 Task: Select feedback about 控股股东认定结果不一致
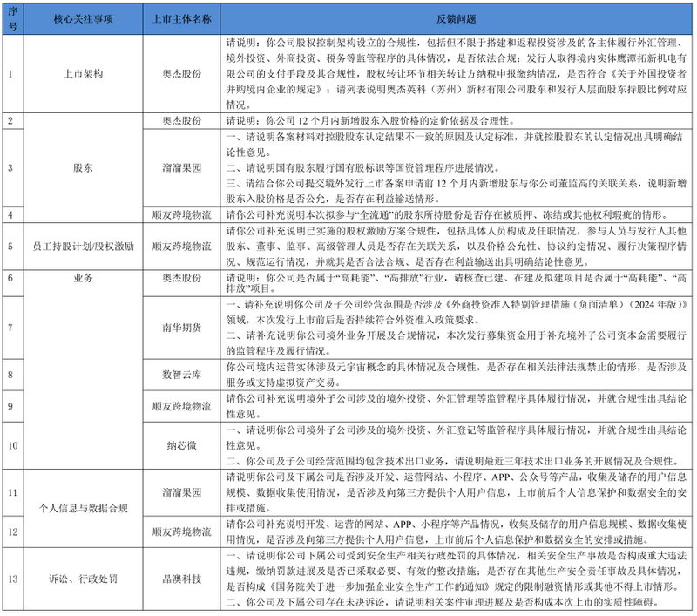456,168
